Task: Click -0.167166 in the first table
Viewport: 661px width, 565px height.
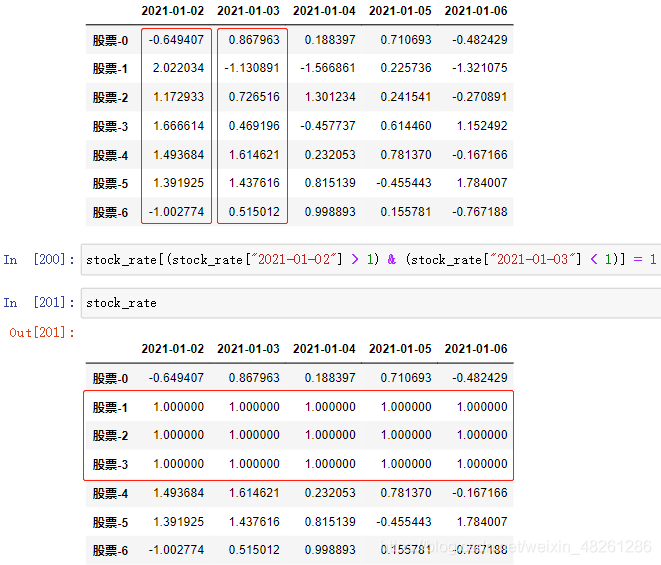Action: tap(479, 155)
